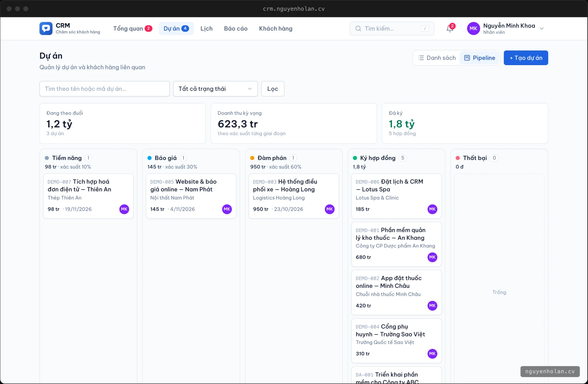Click the Đã ký summary card

point(465,123)
